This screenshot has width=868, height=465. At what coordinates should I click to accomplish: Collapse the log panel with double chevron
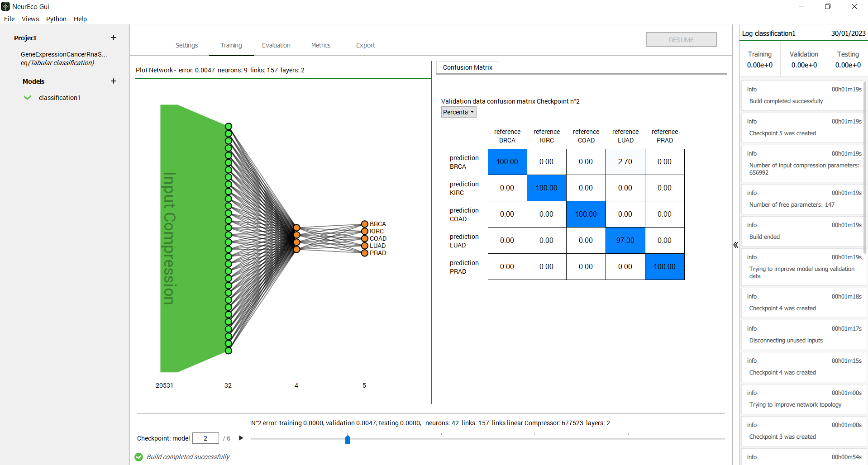pyautogui.click(x=735, y=245)
